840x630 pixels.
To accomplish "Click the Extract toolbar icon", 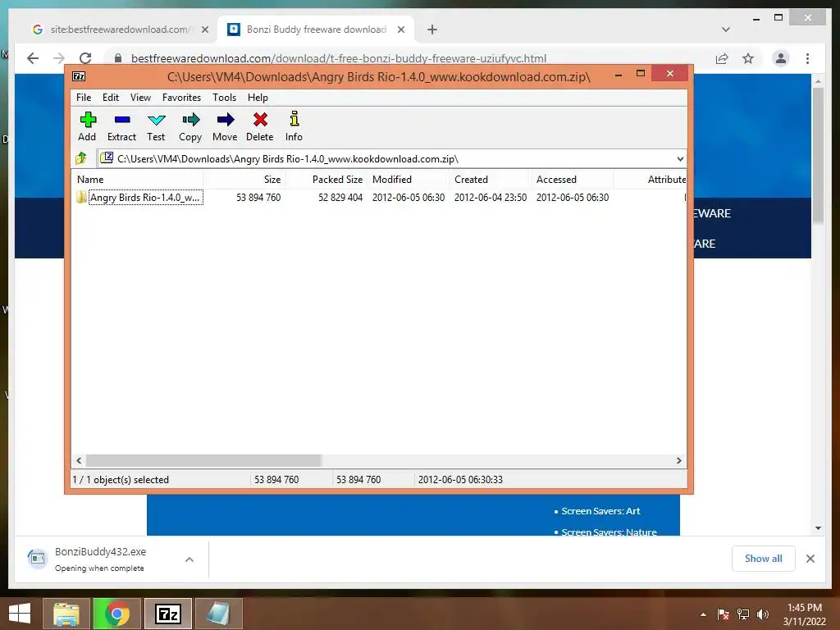I will [121, 126].
